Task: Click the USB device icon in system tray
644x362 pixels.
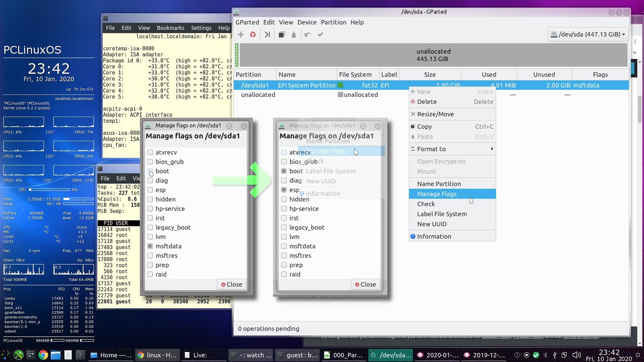Action: coord(555,355)
